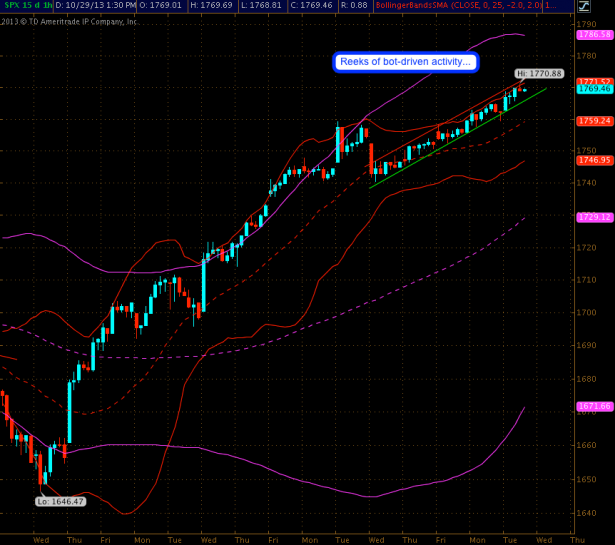The width and height of the screenshot is (615, 545).
Task: Click the cyan 1769.46 last price tag
Action: pyautogui.click(x=594, y=88)
